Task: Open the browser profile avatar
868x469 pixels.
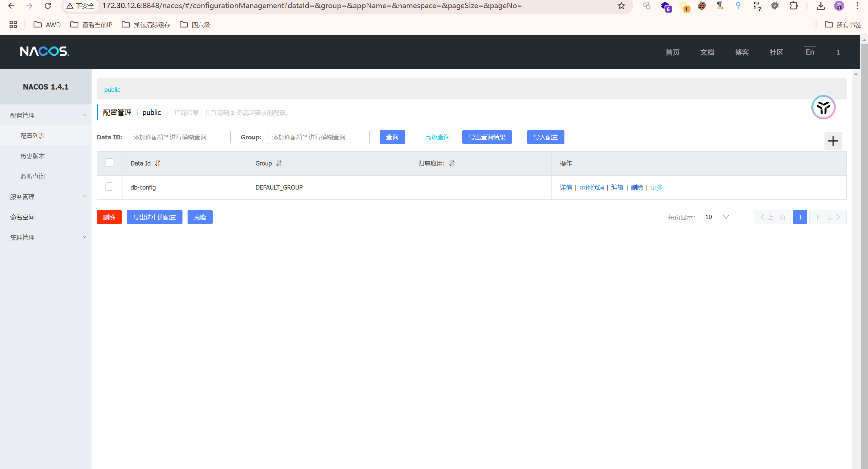Action: (x=839, y=6)
